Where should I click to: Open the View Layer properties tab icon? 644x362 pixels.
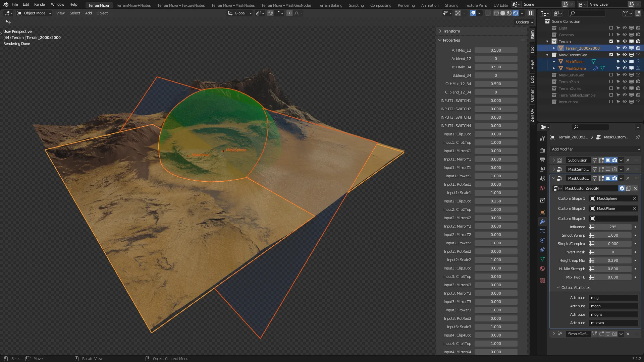(542, 169)
